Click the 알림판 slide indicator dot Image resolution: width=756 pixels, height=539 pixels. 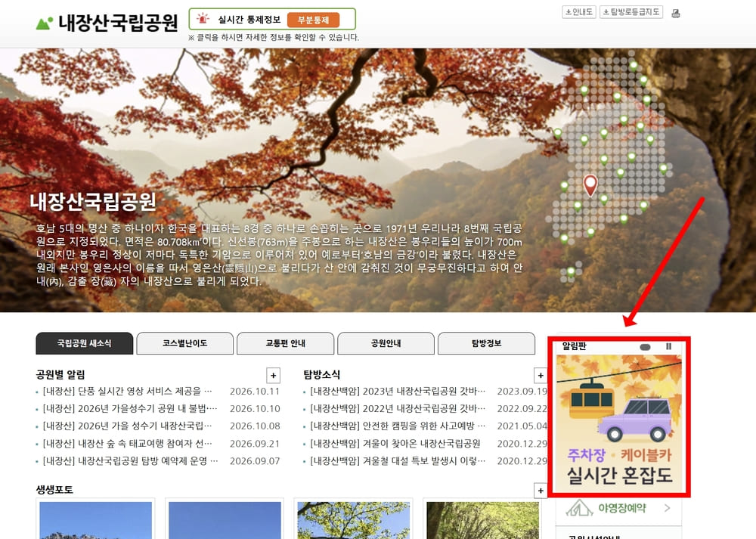point(645,347)
